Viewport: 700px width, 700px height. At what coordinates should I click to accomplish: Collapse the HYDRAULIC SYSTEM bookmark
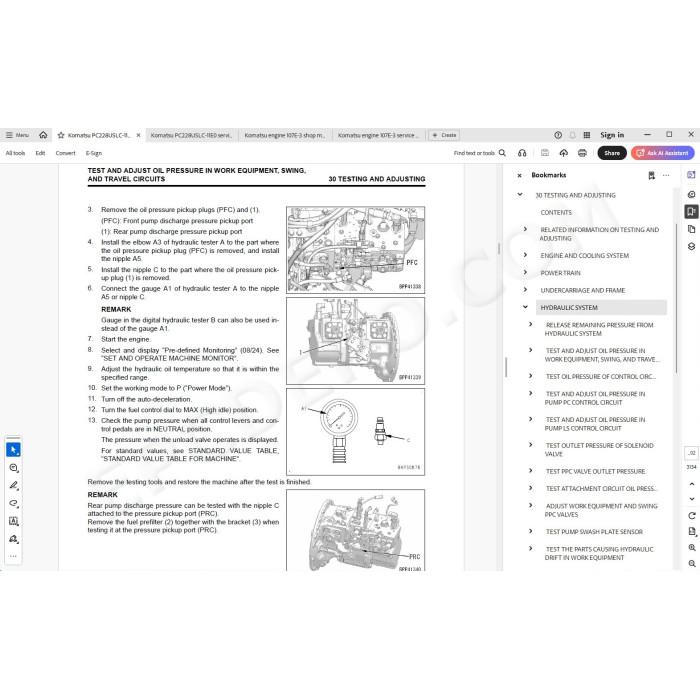point(525,307)
